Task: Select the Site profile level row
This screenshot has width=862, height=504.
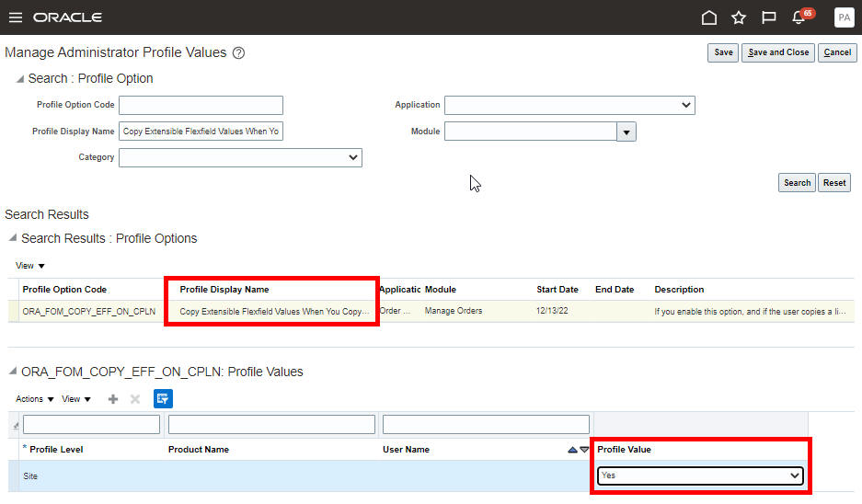Action: pyautogui.click(x=298, y=476)
